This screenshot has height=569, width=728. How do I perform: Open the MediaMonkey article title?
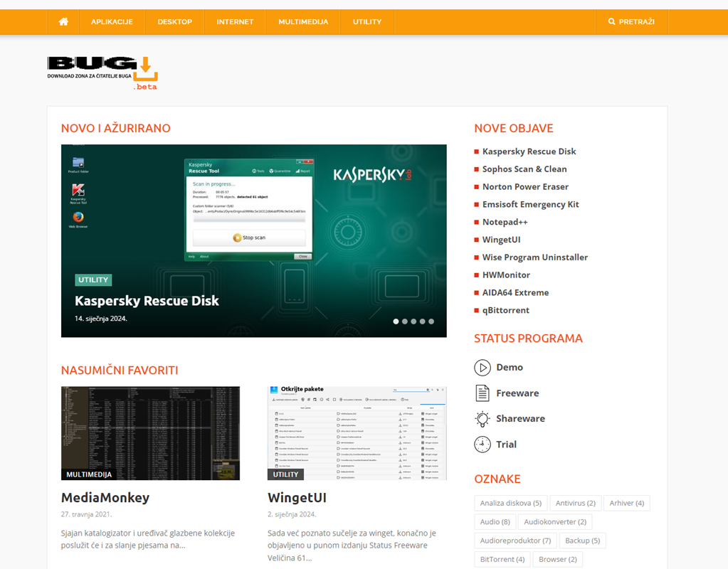pos(105,498)
